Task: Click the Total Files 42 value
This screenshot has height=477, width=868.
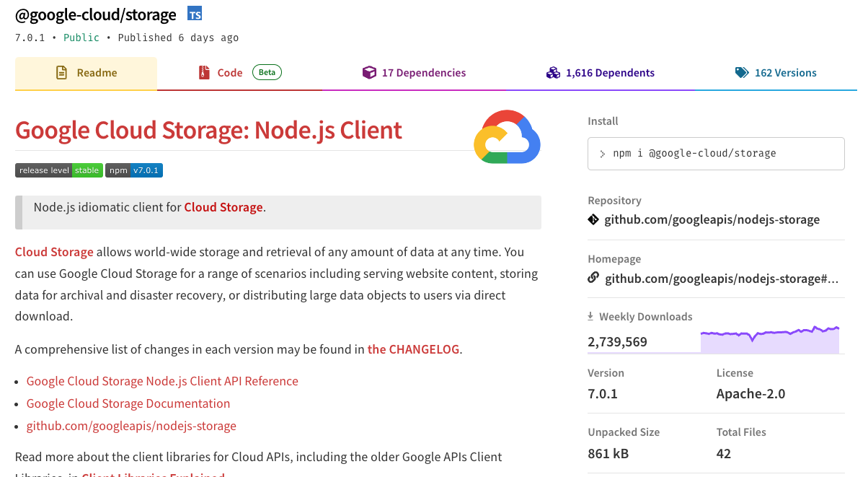Action: (724, 454)
